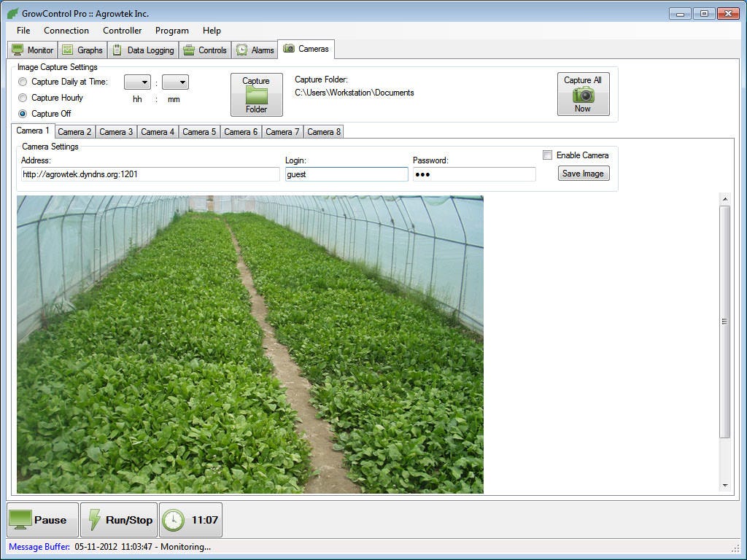The image size is (747, 560).
Task: Switch to the Camera 3 tab
Action: click(116, 132)
